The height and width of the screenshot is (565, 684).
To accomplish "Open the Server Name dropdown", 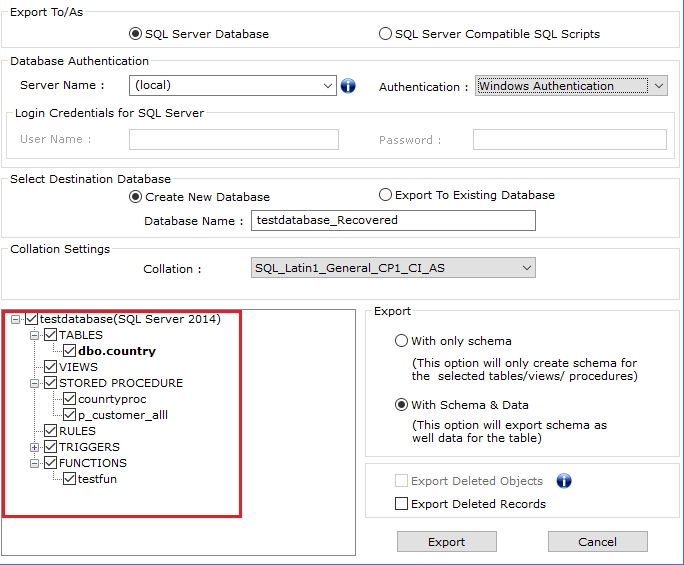I will 329,86.
